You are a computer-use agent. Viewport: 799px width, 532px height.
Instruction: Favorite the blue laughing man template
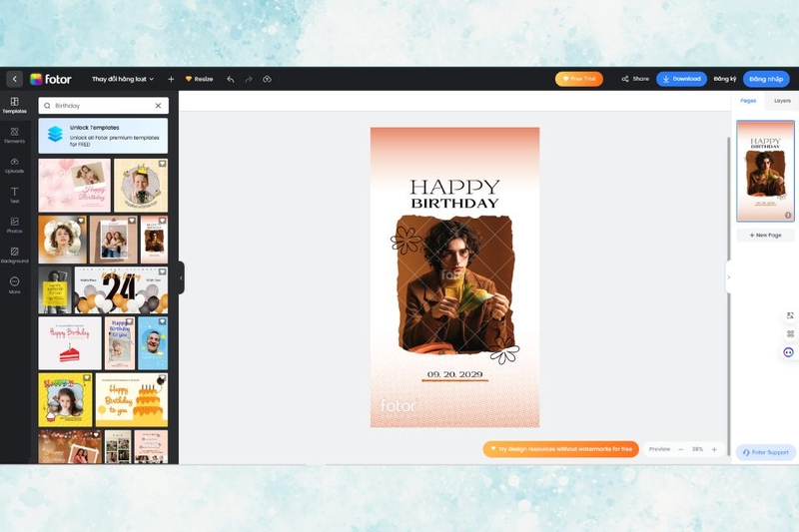pos(162,321)
